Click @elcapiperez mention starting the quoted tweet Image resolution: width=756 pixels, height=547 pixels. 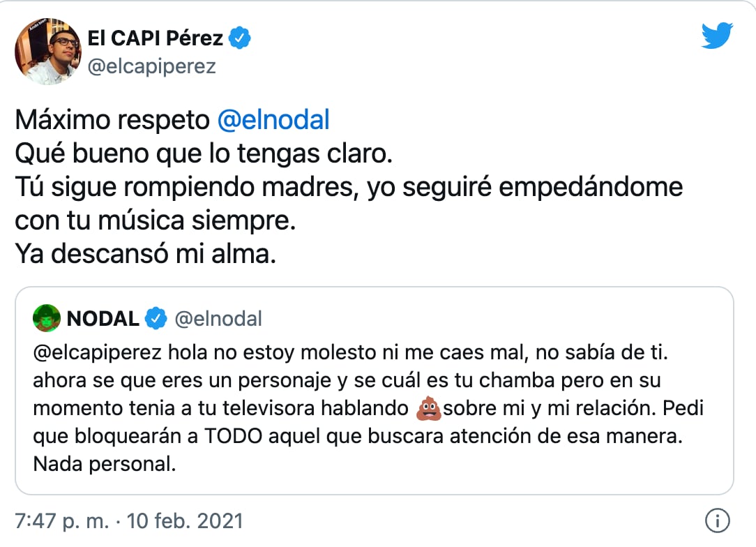tap(97, 352)
